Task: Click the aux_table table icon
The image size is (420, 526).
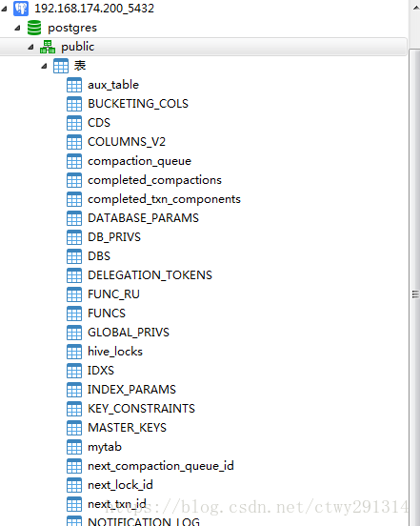Action: tap(74, 85)
